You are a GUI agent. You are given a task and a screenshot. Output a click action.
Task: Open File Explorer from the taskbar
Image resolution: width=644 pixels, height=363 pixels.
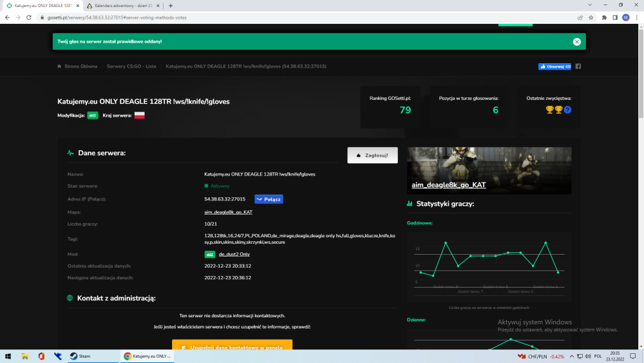click(x=24, y=357)
